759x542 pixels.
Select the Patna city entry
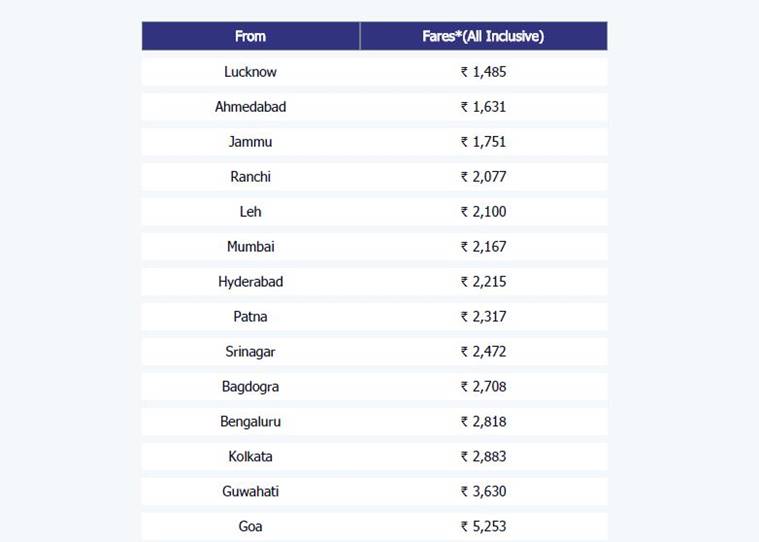(x=250, y=317)
